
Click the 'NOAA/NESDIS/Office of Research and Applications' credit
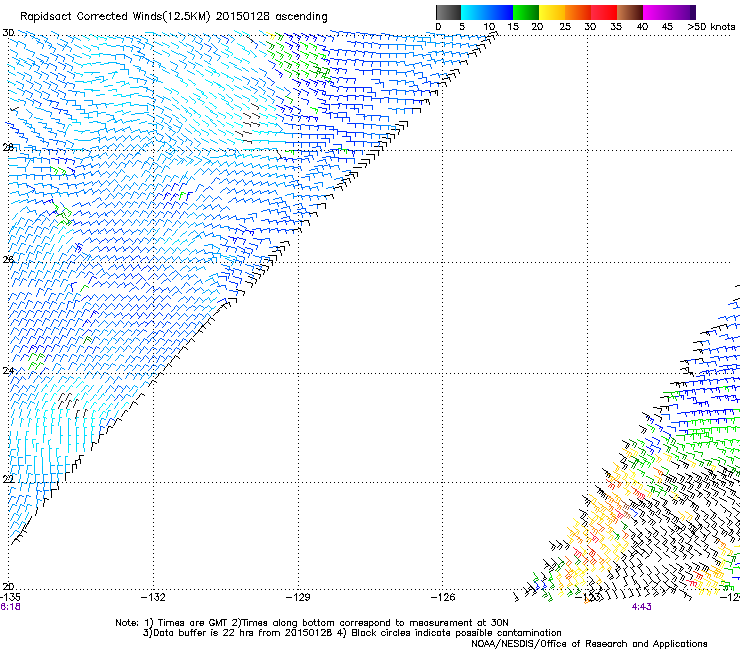click(589, 644)
